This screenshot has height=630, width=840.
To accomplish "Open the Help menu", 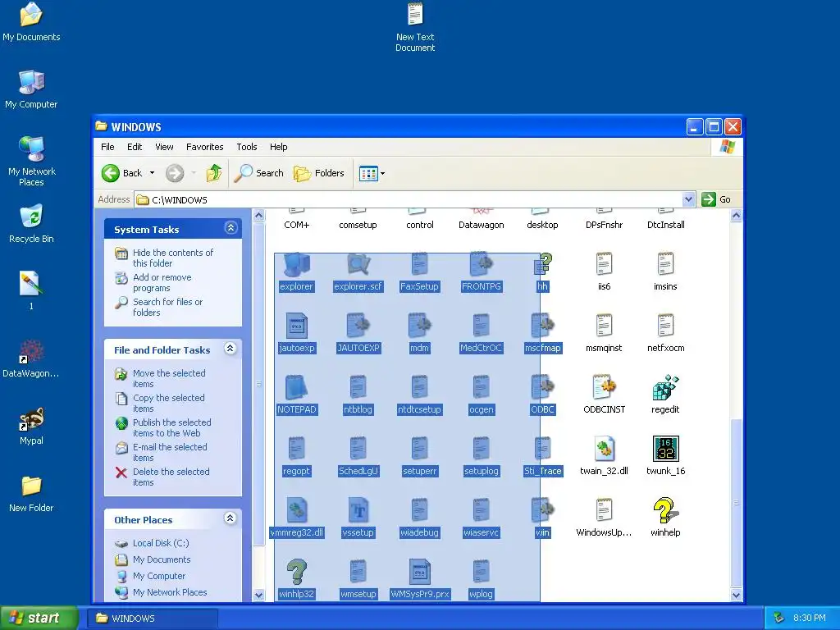I will (279, 147).
